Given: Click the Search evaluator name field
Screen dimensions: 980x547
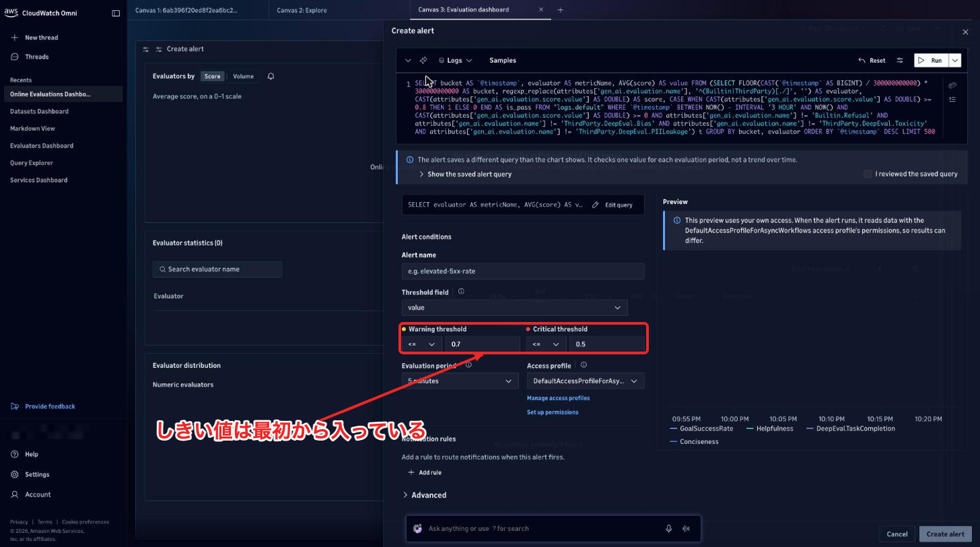Looking at the screenshot, I should (217, 269).
